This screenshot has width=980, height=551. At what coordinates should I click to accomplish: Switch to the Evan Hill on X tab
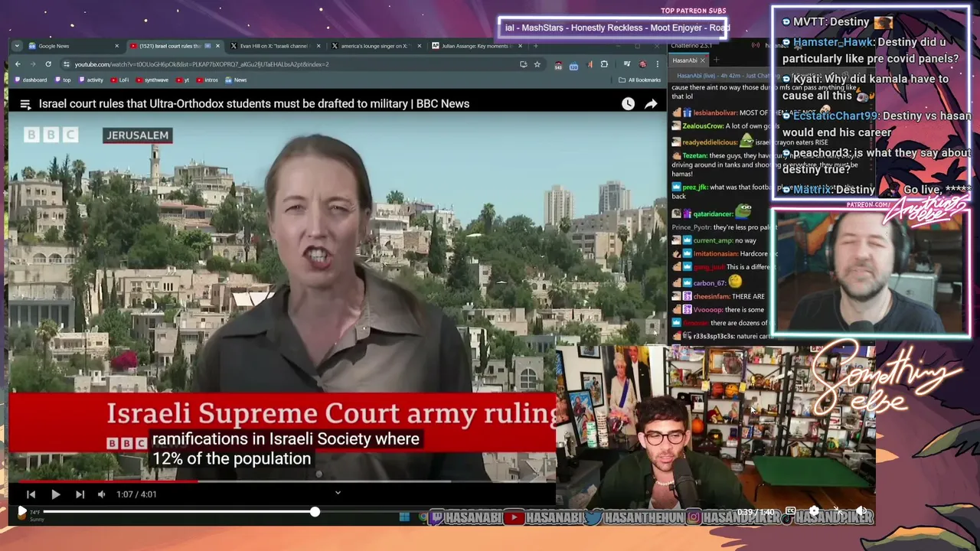276,46
